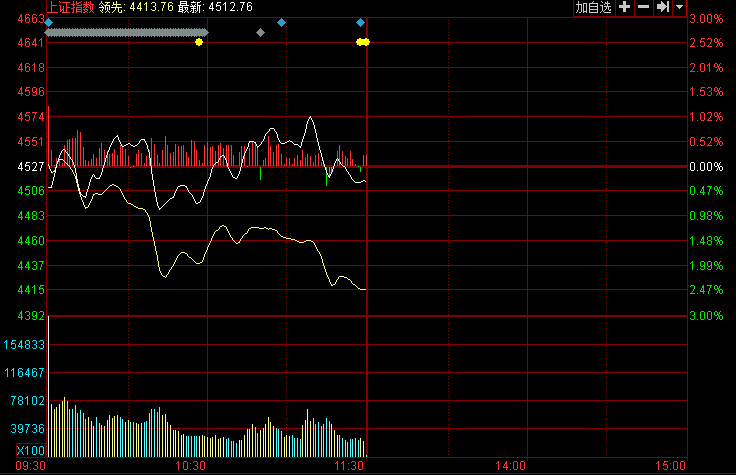
Task: Click the 10:30 time axis label
Action: pyautogui.click(x=190, y=466)
